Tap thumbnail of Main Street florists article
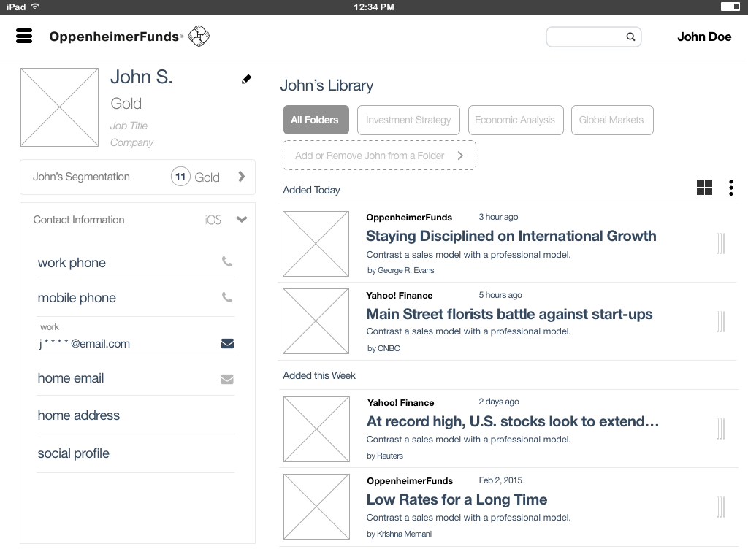748x560 pixels. 316,321
